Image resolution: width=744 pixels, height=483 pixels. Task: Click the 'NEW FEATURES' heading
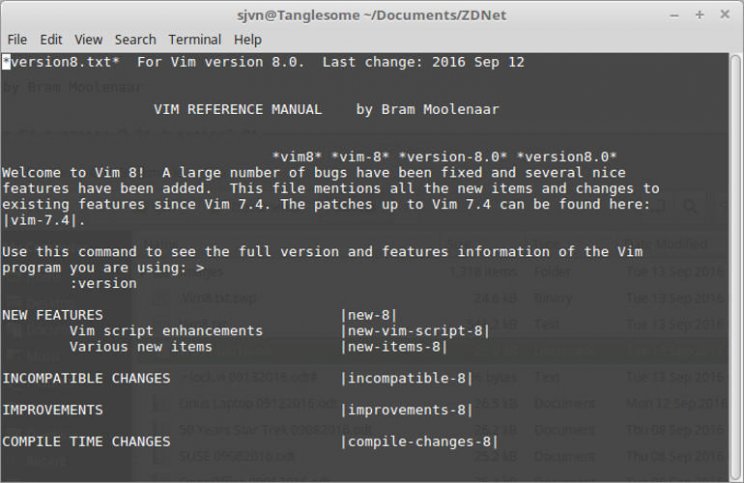(52, 315)
